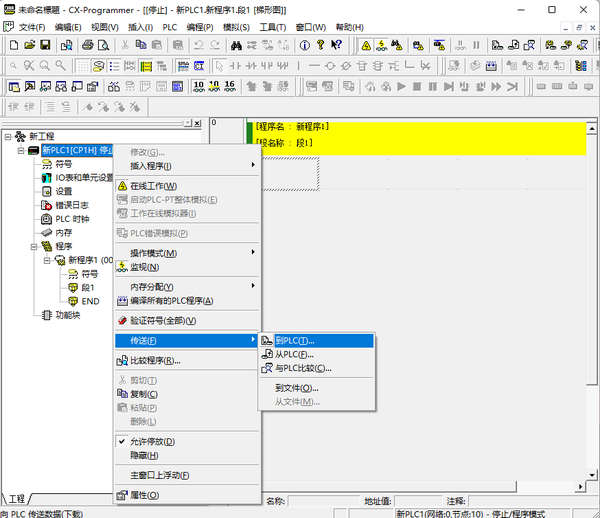Click the context help arrow-question icon
Viewport: 600px width, 518px height.
pyautogui.click(x=336, y=45)
